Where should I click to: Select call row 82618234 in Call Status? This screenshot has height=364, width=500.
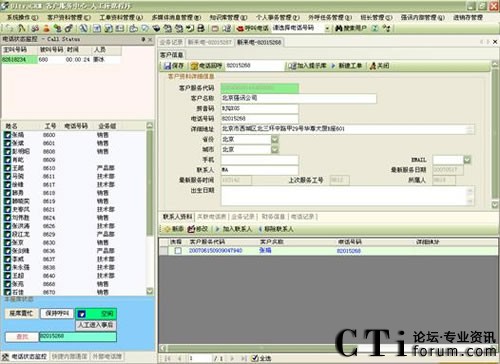61,60
